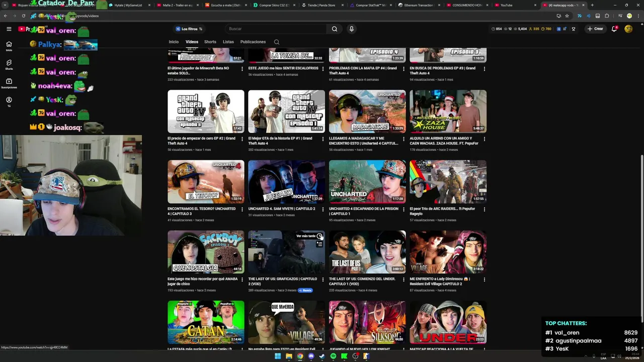The height and width of the screenshot is (362, 644).
Task: Go back using the browser back arrow
Action: coord(5,16)
